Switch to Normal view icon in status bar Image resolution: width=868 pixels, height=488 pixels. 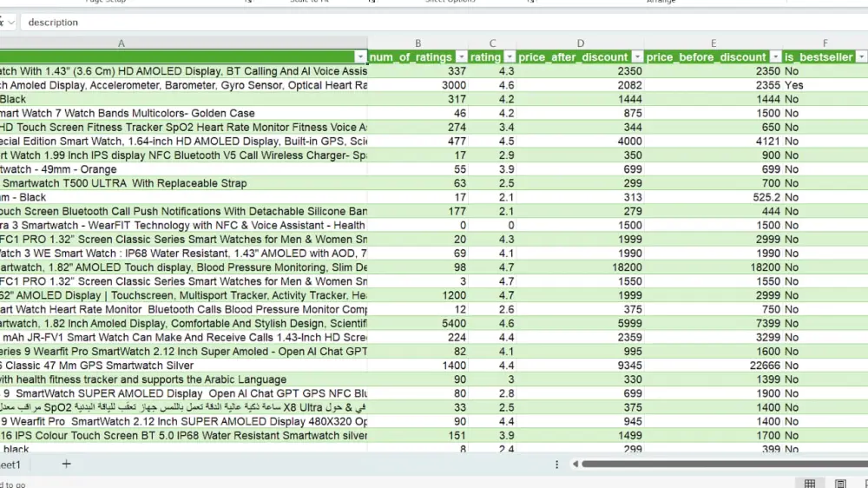[x=810, y=484]
